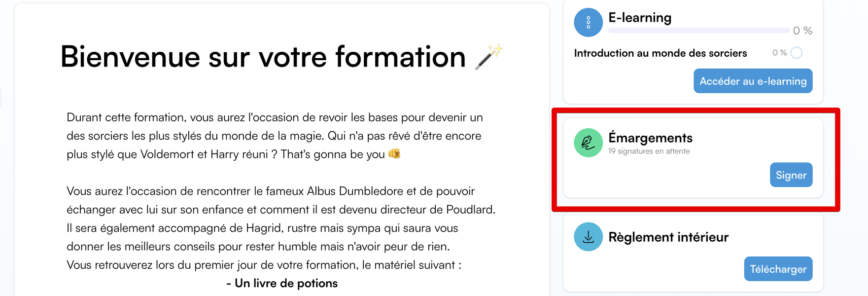Click the Émargements heading
This screenshot has width=868, height=296.
click(650, 138)
